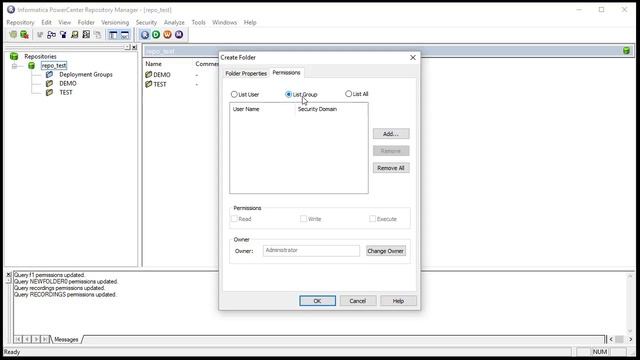Screen dimensions: 640x360
Task: Open the Versioning menu
Action: tap(115, 22)
